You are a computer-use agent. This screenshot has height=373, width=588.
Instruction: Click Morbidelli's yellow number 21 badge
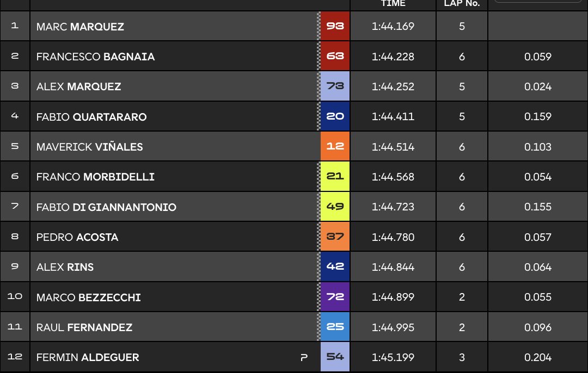coord(335,177)
